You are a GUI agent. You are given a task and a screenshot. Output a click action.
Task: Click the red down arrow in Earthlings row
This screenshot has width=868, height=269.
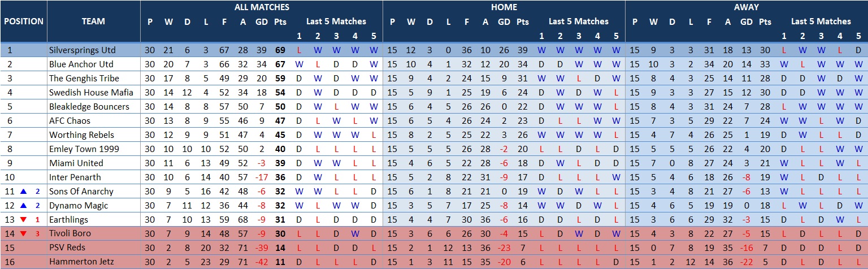point(24,220)
